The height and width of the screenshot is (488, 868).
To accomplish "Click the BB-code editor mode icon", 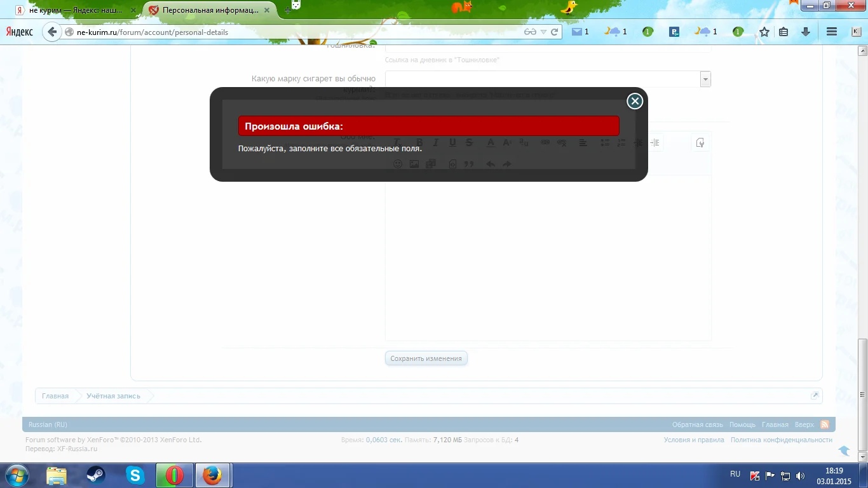I will click(x=700, y=143).
